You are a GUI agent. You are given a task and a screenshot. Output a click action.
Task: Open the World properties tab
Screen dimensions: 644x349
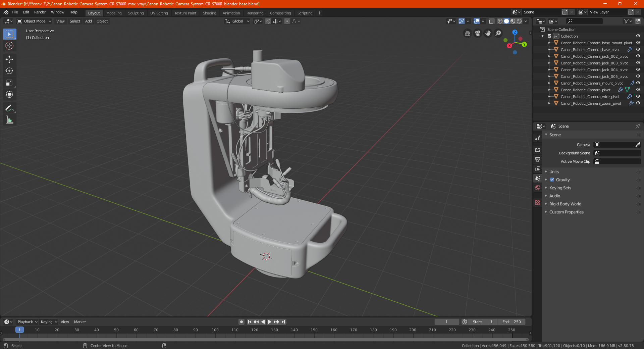click(538, 188)
